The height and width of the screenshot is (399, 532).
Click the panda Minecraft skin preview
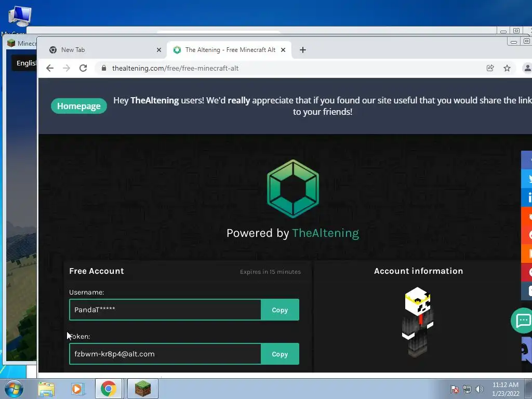tap(418, 322)
